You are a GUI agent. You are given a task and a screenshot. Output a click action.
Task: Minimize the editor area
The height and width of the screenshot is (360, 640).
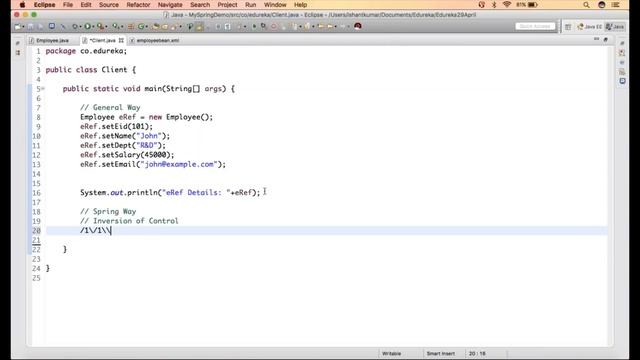597,39
